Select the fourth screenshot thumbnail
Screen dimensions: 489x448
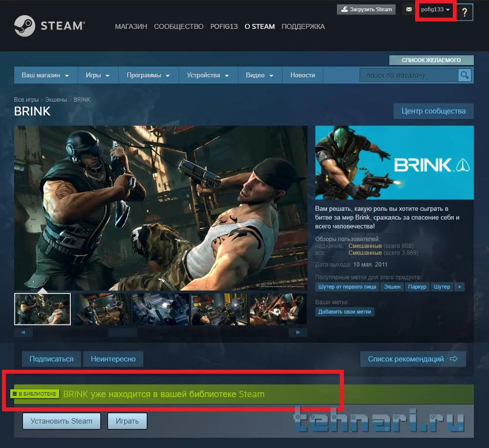pos(219,309)
